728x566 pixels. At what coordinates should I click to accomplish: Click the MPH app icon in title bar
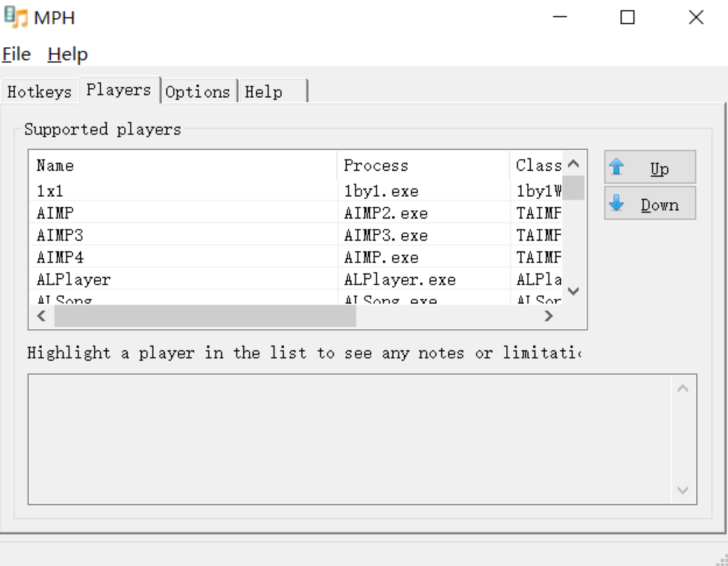(x=16, y=18)
